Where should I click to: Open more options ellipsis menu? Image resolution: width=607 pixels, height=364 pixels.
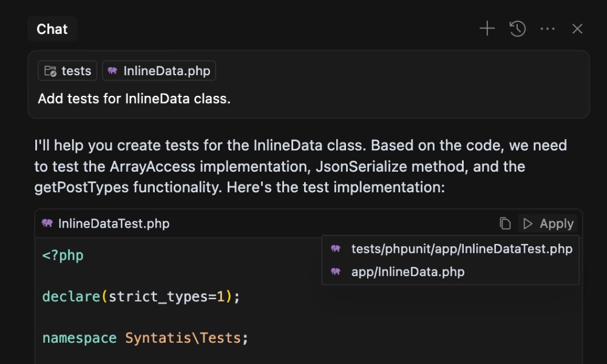[x=548, y=29]
